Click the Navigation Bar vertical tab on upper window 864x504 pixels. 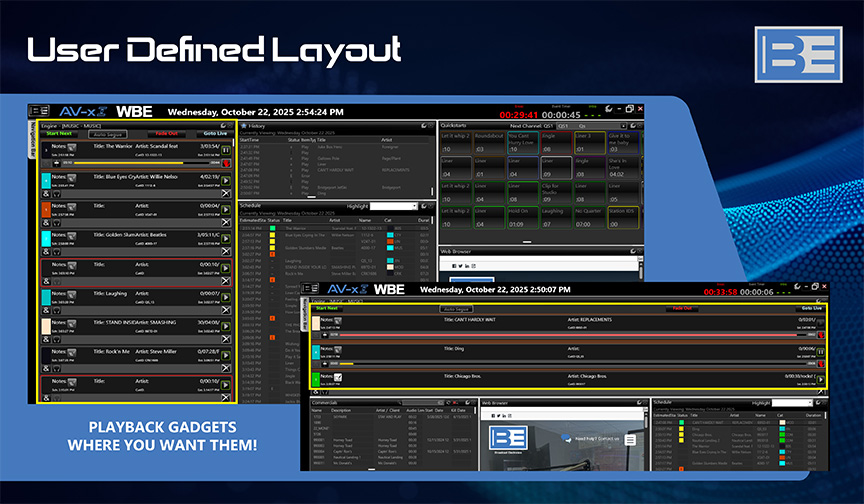click(33, 140)
